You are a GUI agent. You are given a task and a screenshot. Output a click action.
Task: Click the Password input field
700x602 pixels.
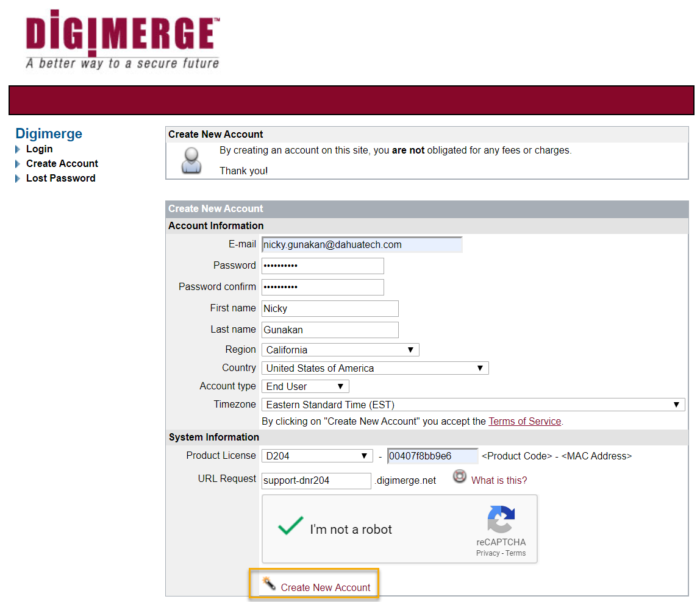click(x=323, y=266)
